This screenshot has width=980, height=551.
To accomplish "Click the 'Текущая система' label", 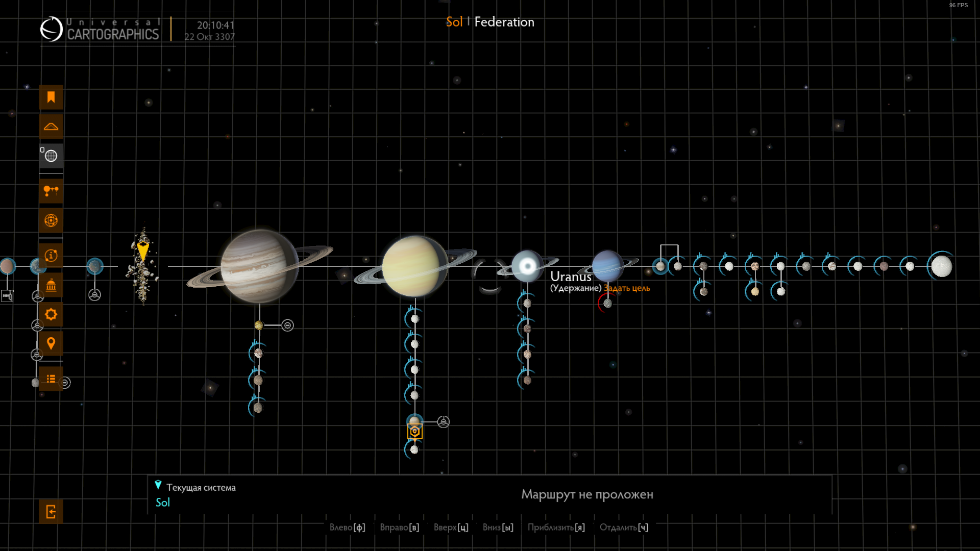I will 201,488.
